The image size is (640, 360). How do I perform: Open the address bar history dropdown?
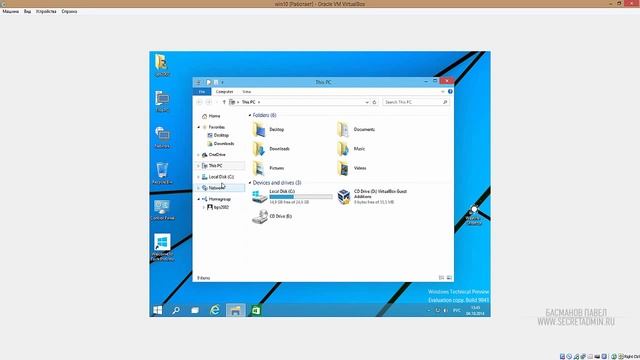[367, 102]
